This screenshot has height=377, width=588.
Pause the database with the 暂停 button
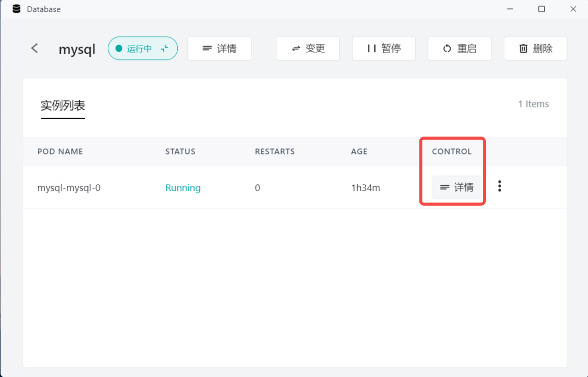pos(384,49)
